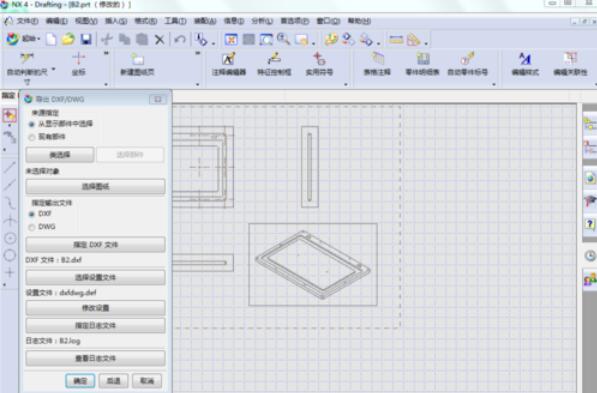Expand the Inferred Dimension dropdown arrow
The image size is (597, 393).
coord(53,69)
